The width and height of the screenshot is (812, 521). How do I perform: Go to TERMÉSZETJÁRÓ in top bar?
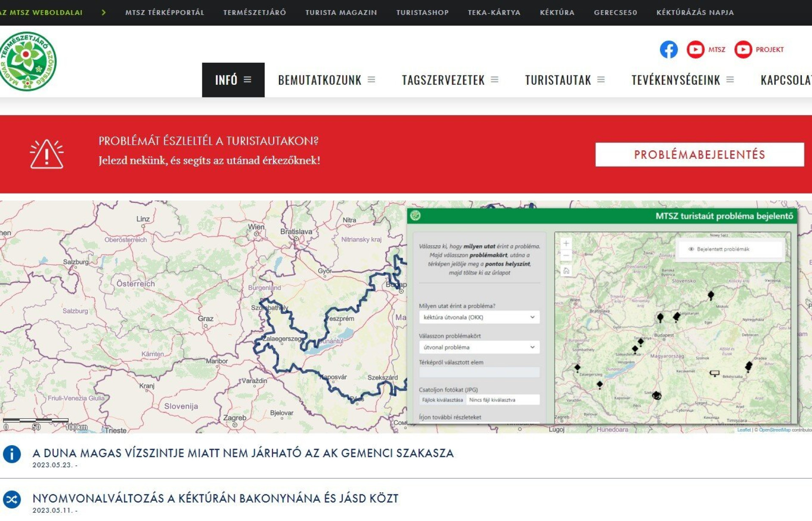[254, 13]
